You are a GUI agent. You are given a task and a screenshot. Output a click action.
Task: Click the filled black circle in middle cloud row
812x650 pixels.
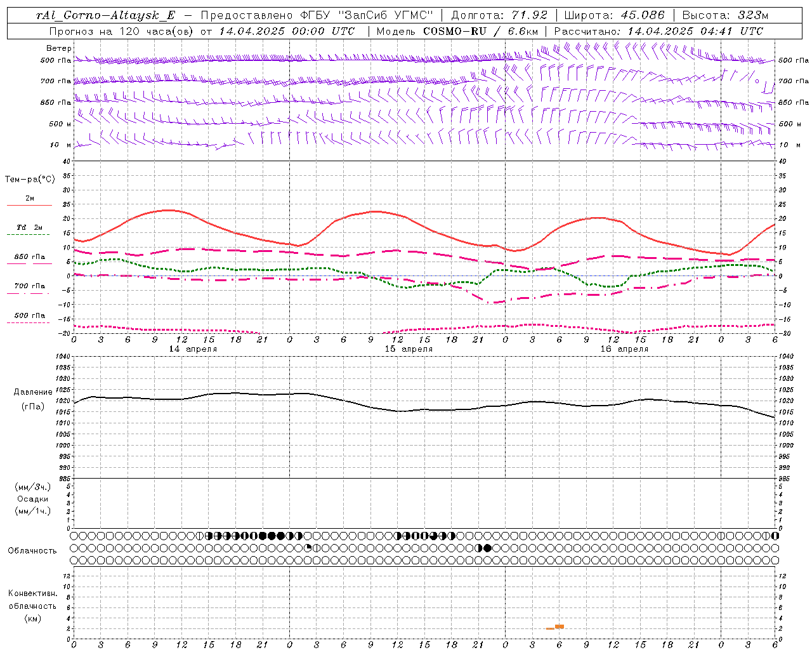click(487, 548)
